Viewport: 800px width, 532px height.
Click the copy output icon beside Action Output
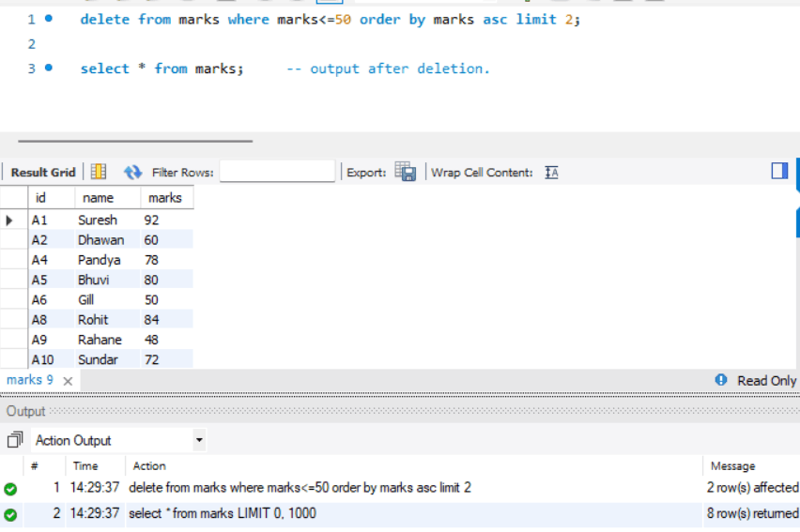[x=15, y=440]
